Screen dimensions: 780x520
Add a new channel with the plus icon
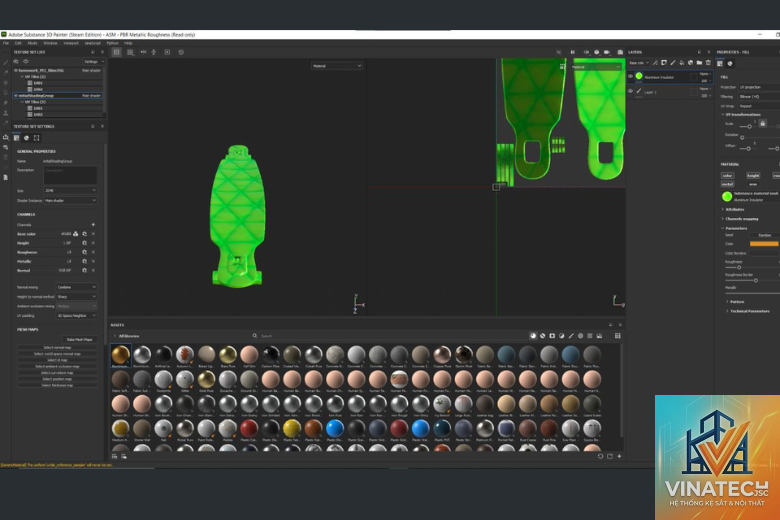coord(93,224)
